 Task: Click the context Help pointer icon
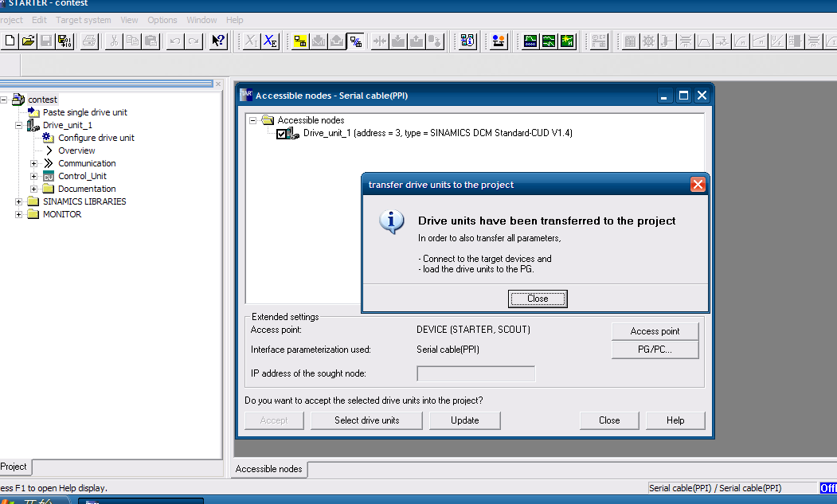pyautogui.click(x=218, y=41)
